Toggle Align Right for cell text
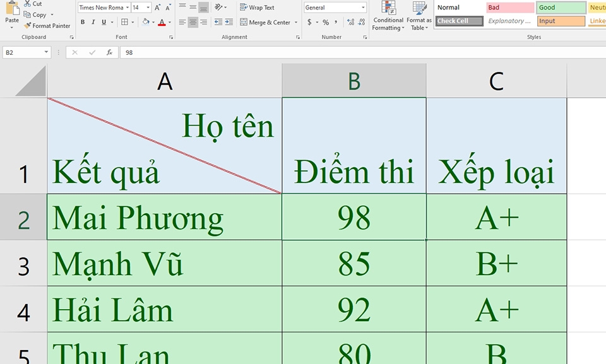The image size is (606, 364). (203, 22)
